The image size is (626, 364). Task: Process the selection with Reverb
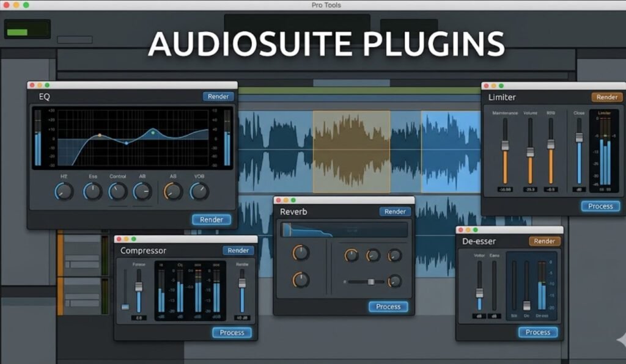[388, 307]
